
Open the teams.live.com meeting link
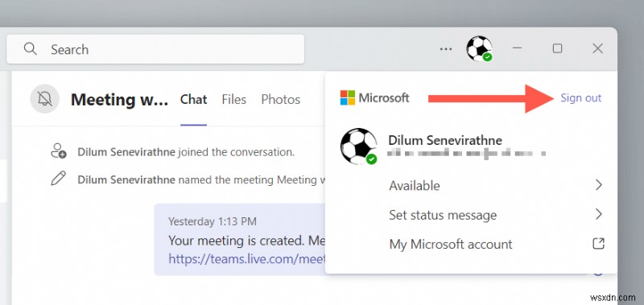click(247, 258)
